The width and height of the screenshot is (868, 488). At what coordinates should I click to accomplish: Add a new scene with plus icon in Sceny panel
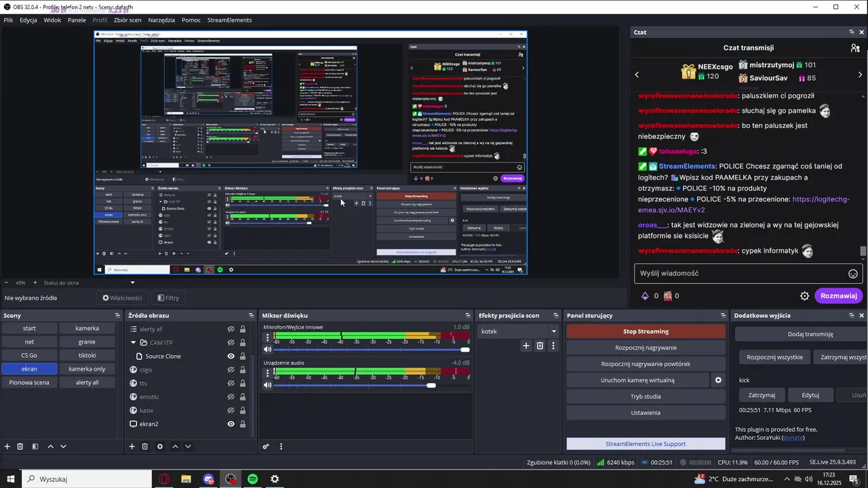[7, 447]
